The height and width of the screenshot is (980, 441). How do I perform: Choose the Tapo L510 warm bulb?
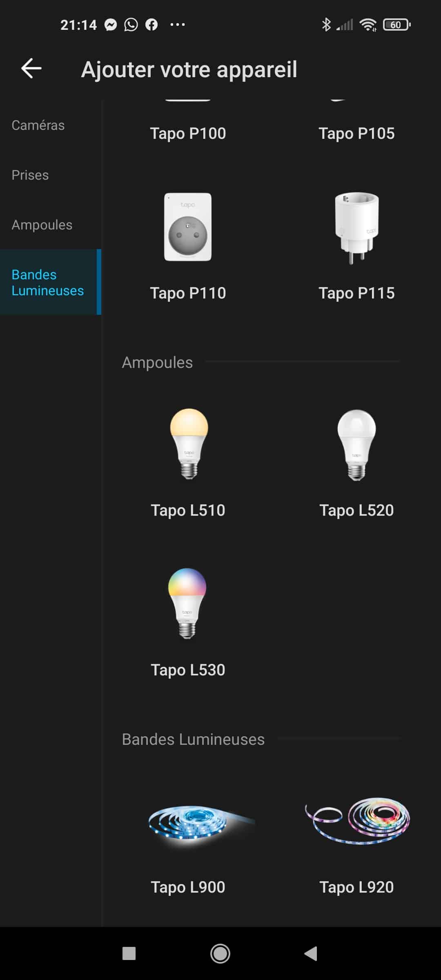189,444
